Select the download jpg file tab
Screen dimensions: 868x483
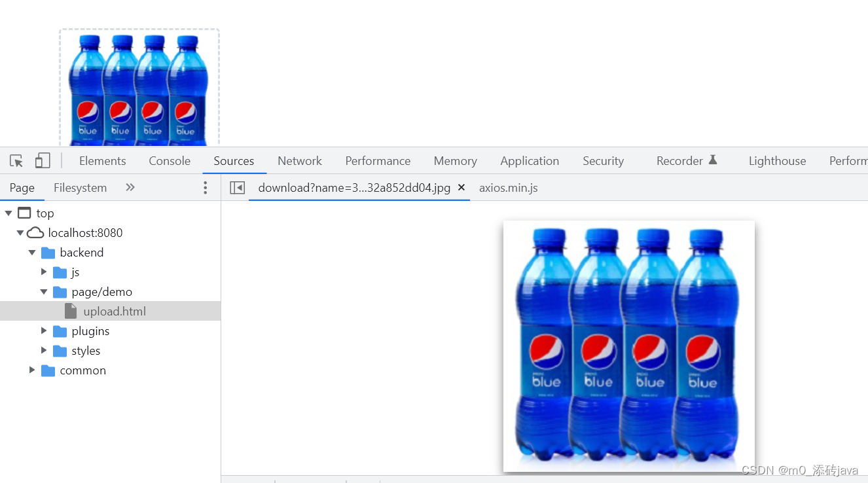(x=354, y=188)
